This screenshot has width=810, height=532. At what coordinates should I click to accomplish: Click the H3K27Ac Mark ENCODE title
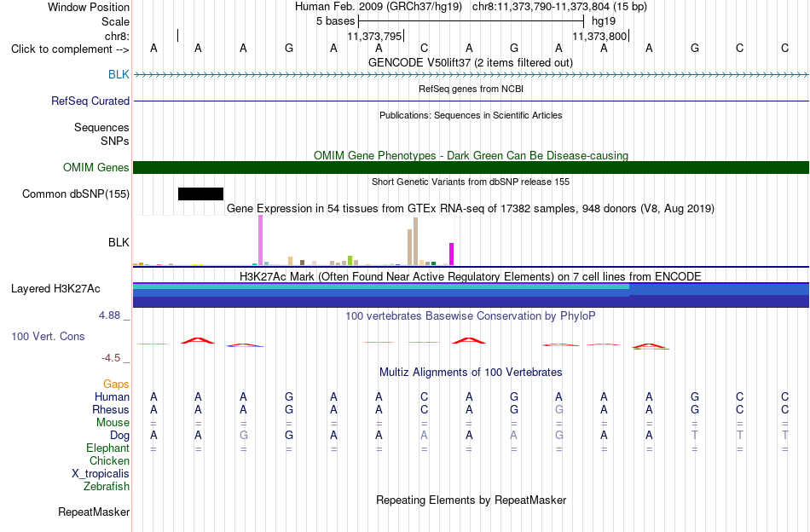471,276
